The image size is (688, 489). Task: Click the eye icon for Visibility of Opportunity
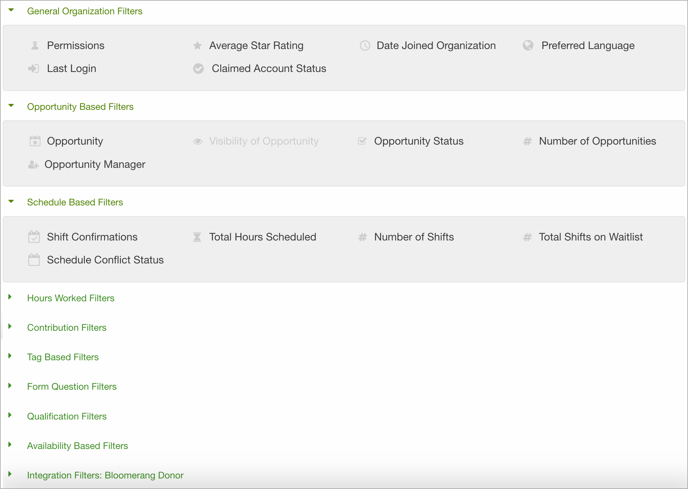198,141
